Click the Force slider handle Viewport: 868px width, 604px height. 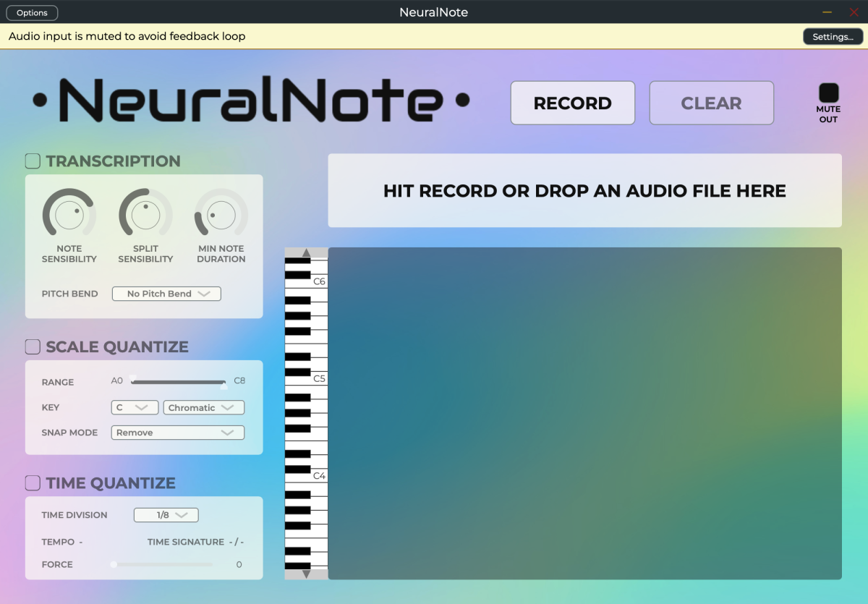(114, 564)
